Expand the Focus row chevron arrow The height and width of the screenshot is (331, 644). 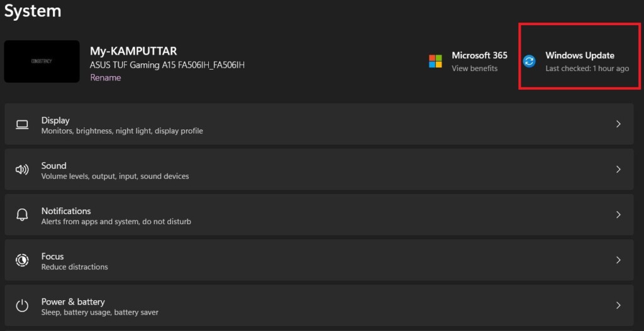point(618,260)
